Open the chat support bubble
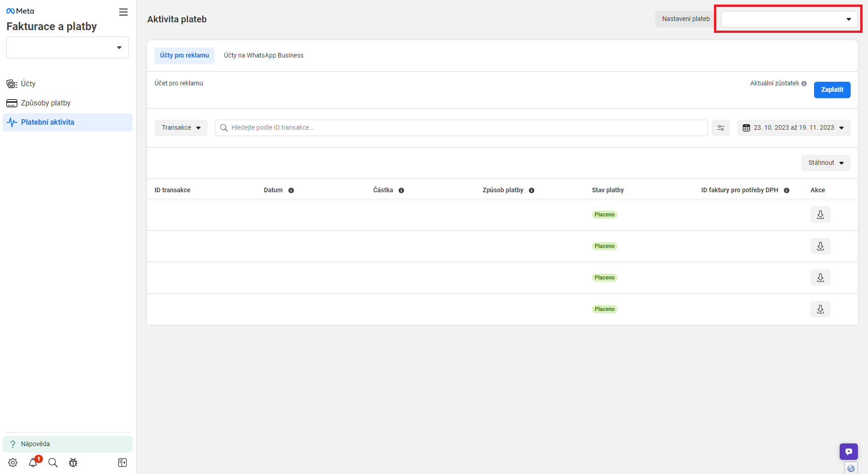868x474 pixels. click(848, 452)
